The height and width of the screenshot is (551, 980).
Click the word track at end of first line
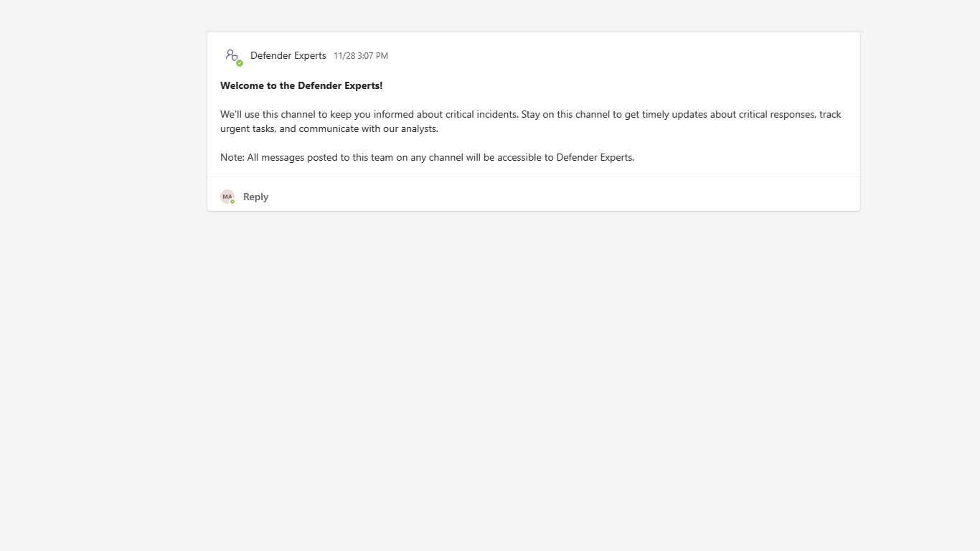(x=830, y=114)
